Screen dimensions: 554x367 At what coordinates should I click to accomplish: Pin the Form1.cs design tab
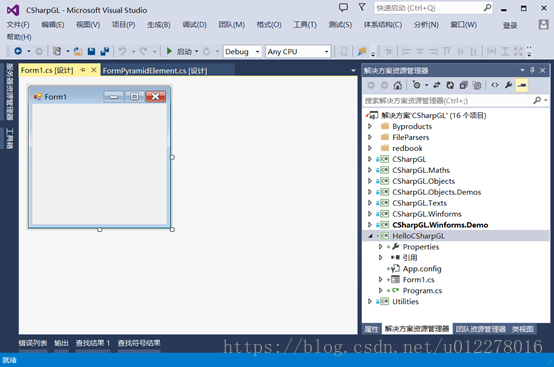coord(83,70)
